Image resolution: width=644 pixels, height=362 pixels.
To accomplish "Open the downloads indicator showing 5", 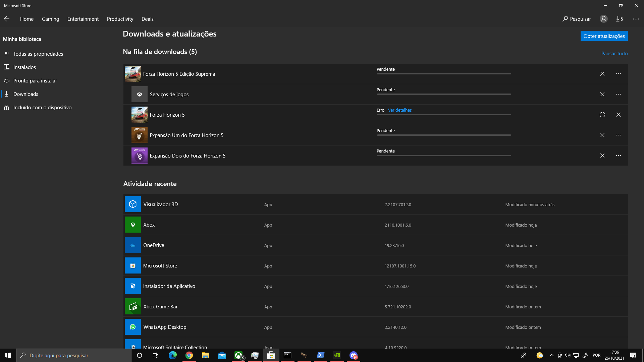I will coord(620,19).
